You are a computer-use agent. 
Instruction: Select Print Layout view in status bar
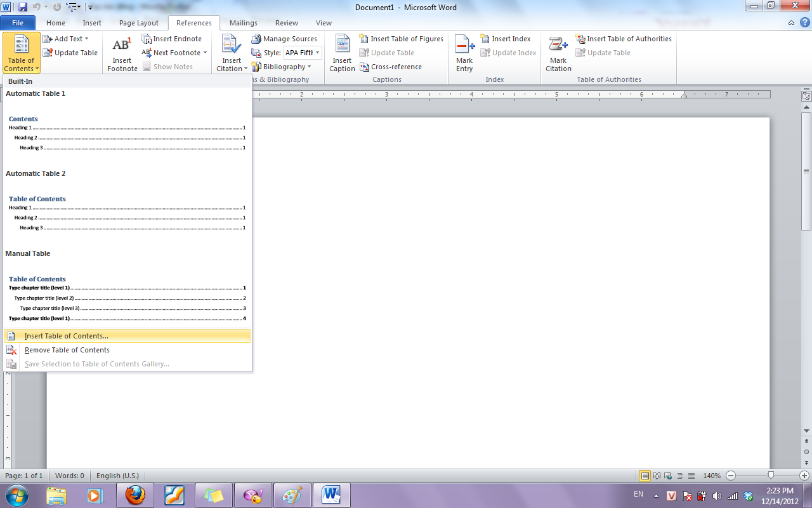click(x=645, y=476)
